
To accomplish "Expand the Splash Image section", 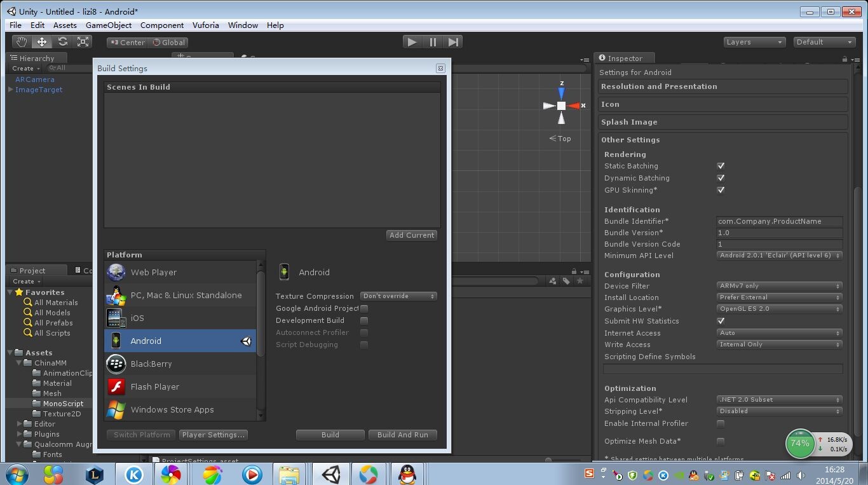I will [723, 122].
